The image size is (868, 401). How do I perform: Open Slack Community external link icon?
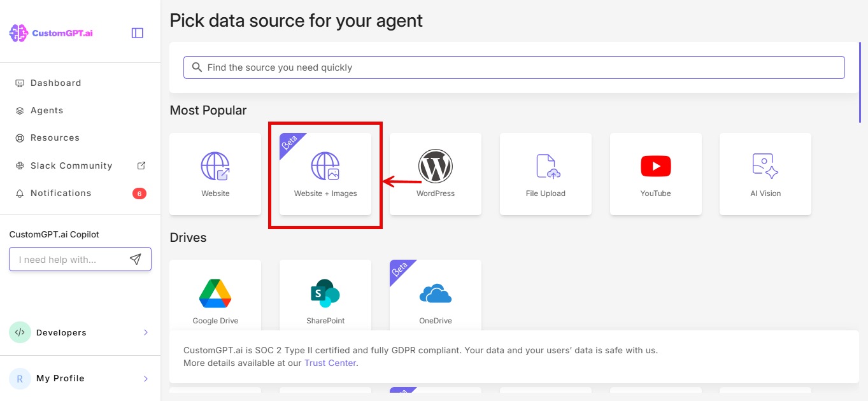(x=141, y=165)
